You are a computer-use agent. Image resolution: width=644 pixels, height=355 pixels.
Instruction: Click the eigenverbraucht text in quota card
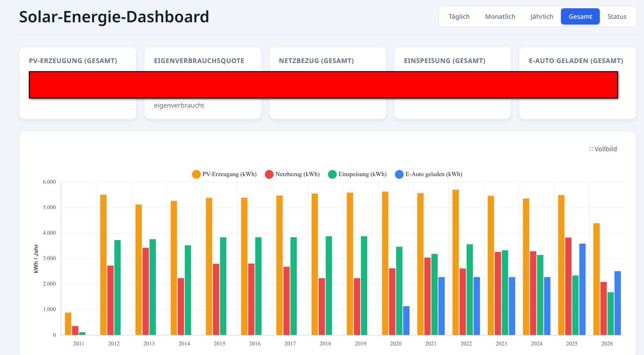(179, 105)
